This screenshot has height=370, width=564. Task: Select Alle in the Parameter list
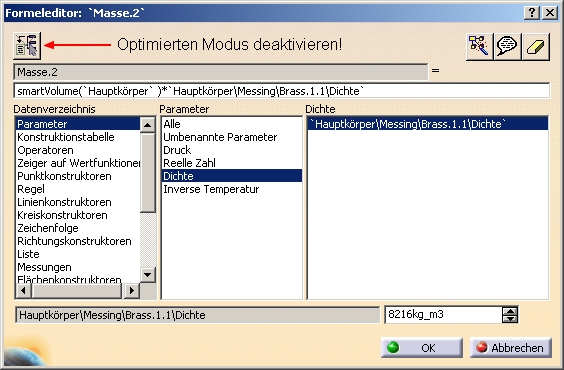232,124
